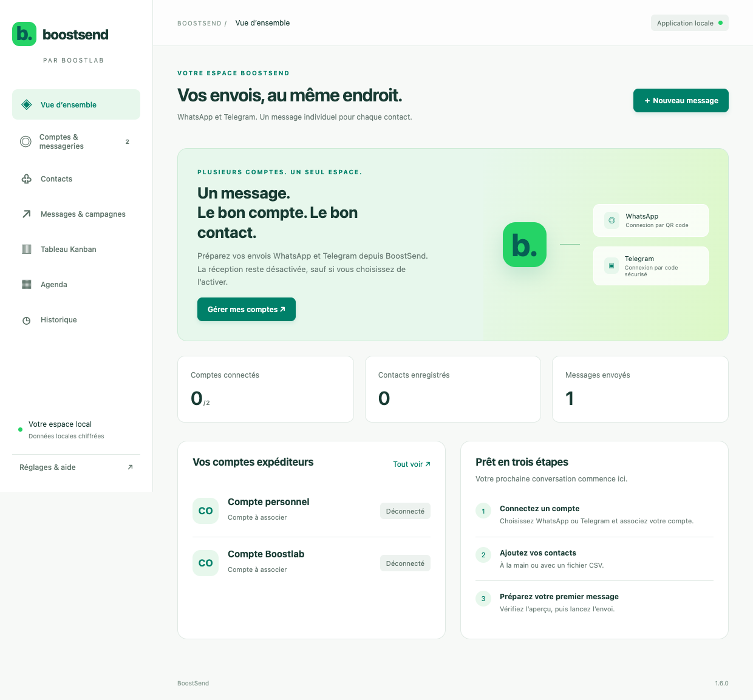Click the Vue d'ensemble breadcrumb text
The image size is (753, 700).
point(262,23)
